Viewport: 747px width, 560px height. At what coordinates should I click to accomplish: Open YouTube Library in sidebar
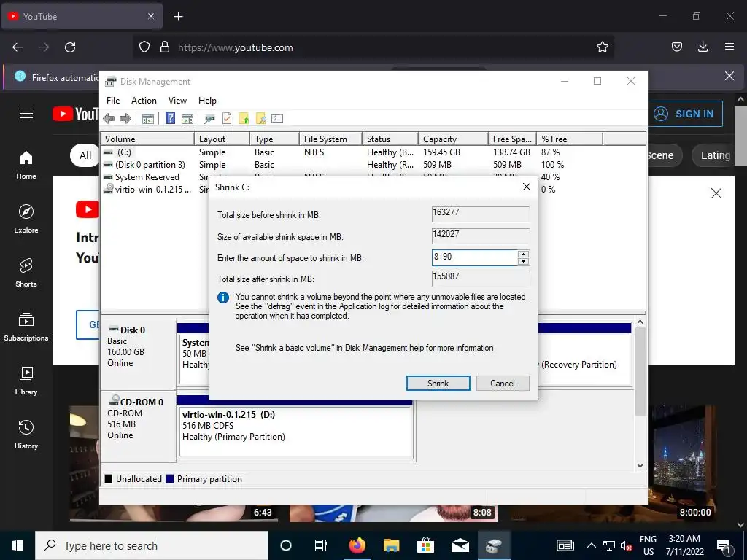pos(26,381)
